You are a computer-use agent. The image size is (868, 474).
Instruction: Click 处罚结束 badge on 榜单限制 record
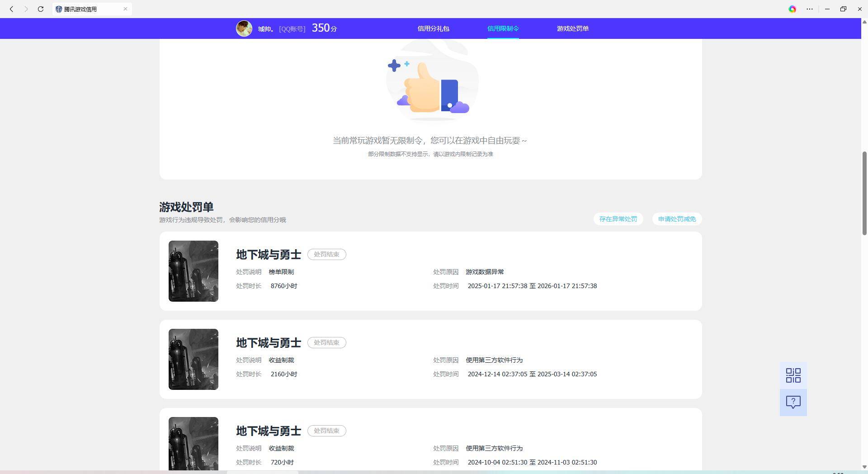326,254
